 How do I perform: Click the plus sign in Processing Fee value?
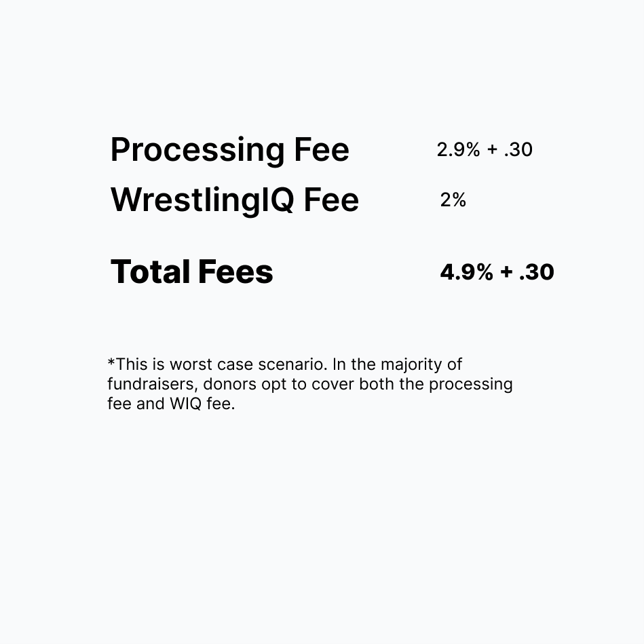pos(492,150)
